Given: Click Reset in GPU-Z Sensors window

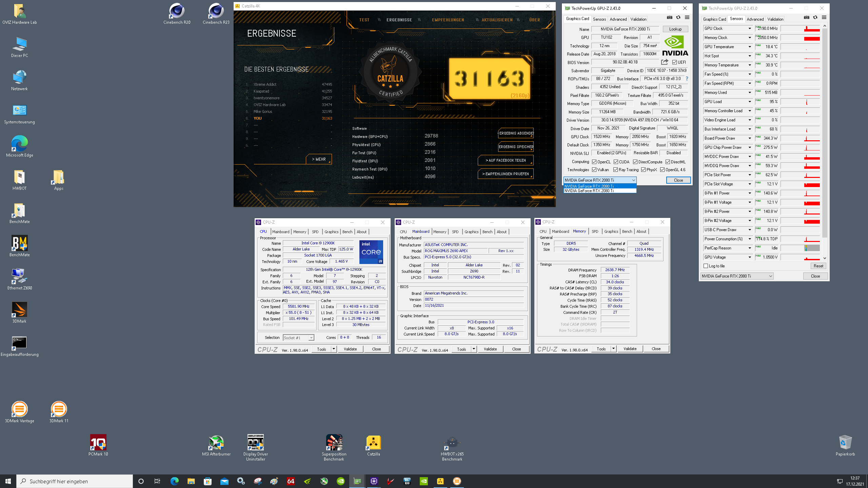Looking at the screenshot, I should pos(818,266).
